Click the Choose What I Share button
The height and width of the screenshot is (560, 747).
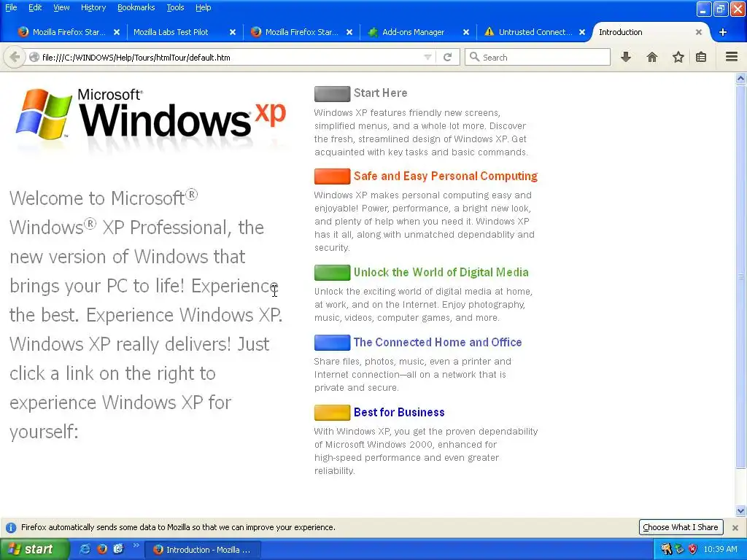[681, 527]
